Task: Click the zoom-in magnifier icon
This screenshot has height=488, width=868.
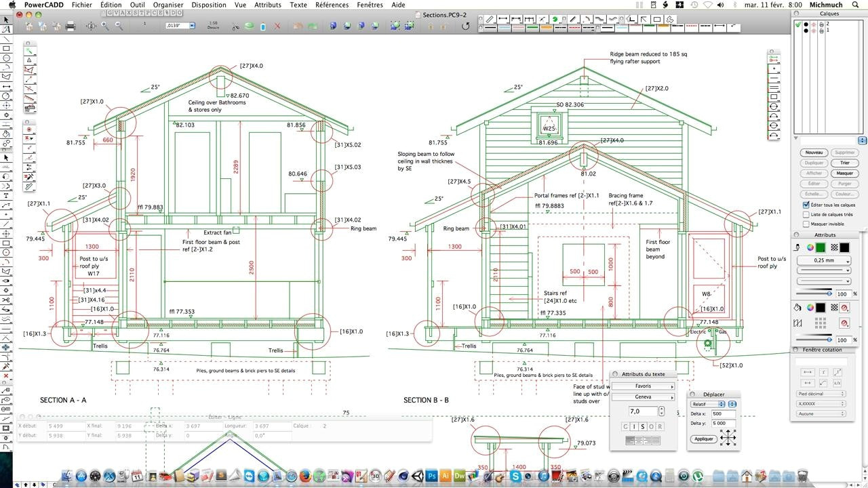Action: pyautogui.click(x=105, y=26)
